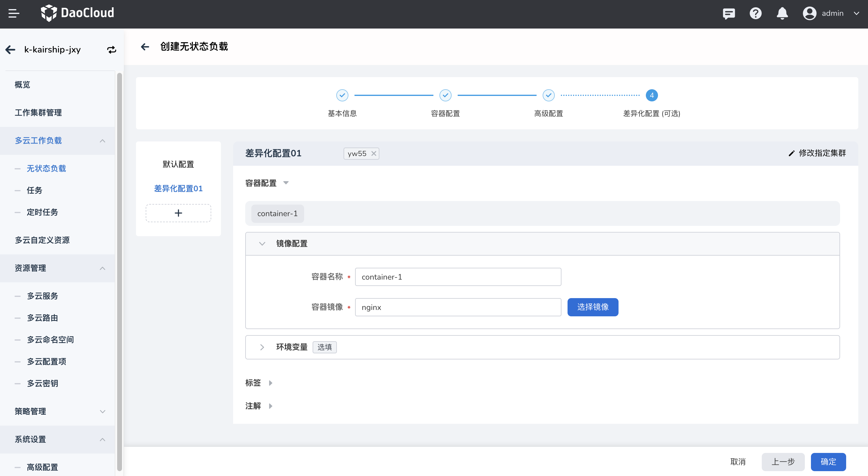Click the admin user avatar
Viewport: 868px width, 476px height.
(x=809, y=13)
